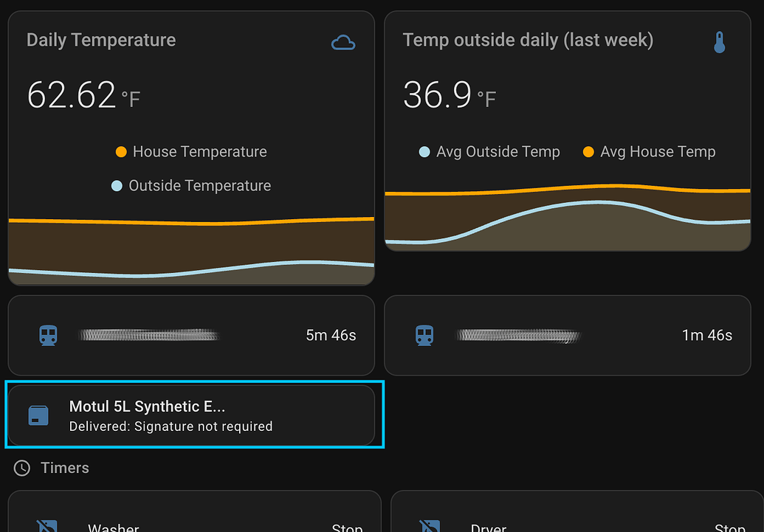The height and width of the screenshot is (532, 764).
Task: Click the cloud icon on Daily Temperature card
Action: [343, 43]
